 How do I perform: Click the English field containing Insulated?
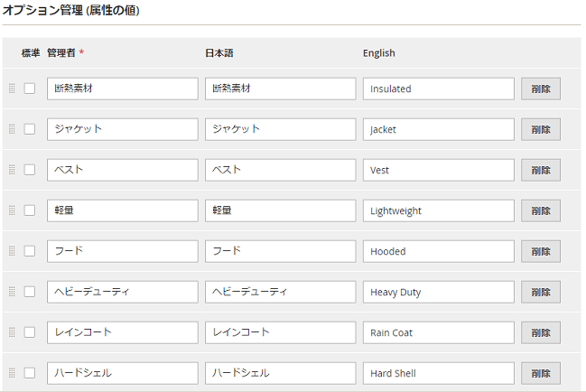click(438, 89)
